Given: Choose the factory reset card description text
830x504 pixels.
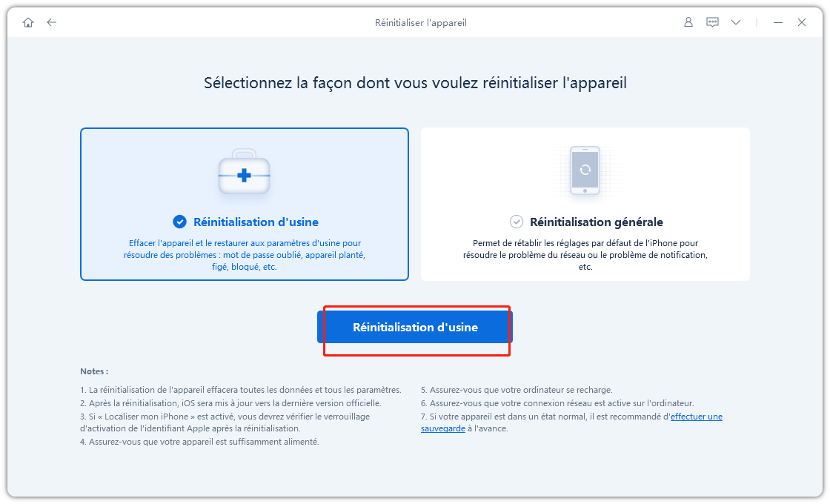Looking at the screenshot, I should pyautogui.click(x=245, y=255).
